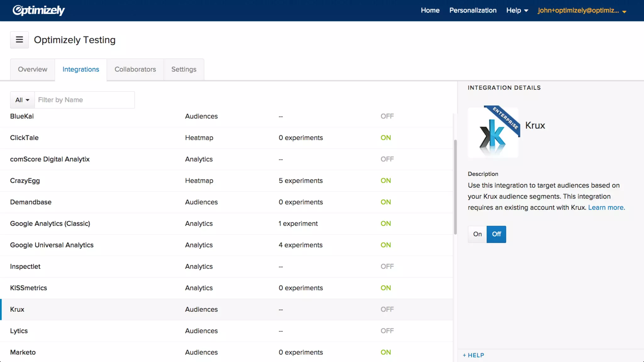Click the Heatmap label for ClickTale
This screenshot has height=362, width=644.
pyautogui.click(x=199, y=138)
